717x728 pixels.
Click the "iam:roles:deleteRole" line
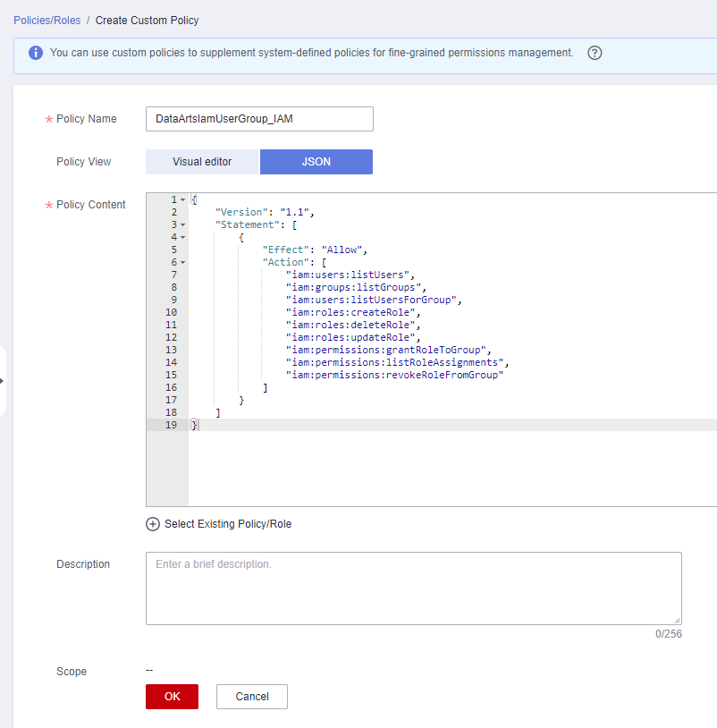(x=353, y=325)
